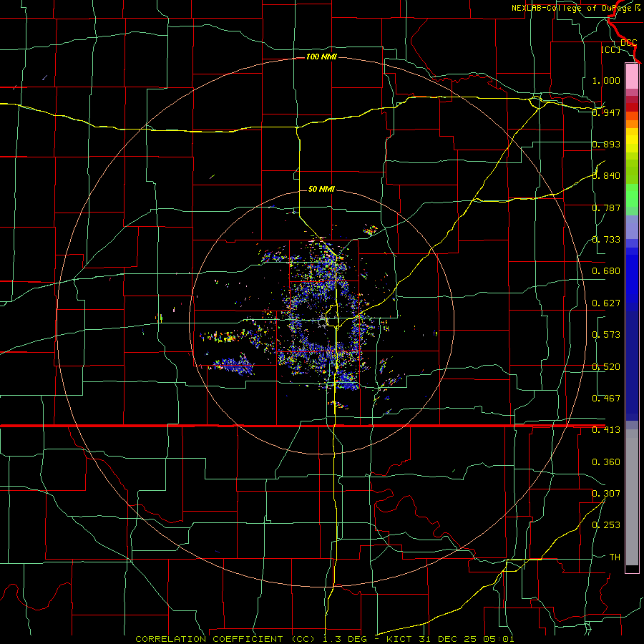Click the dark navy segment of the color scale
The height and width of the screenshot is (644, 644).
(632, 366)
